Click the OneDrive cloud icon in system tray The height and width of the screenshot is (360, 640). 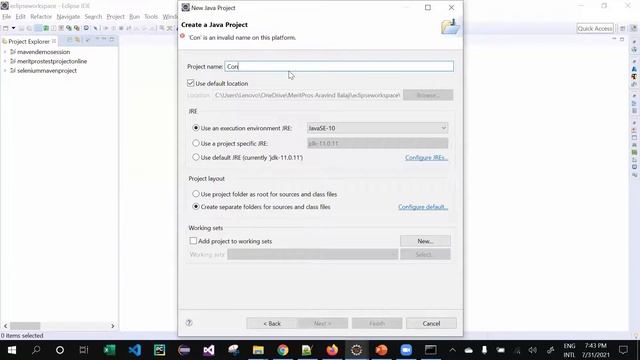469,350
